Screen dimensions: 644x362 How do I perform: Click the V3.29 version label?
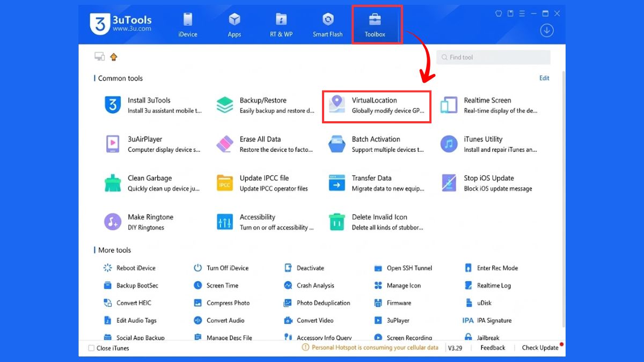click(455, 348)
